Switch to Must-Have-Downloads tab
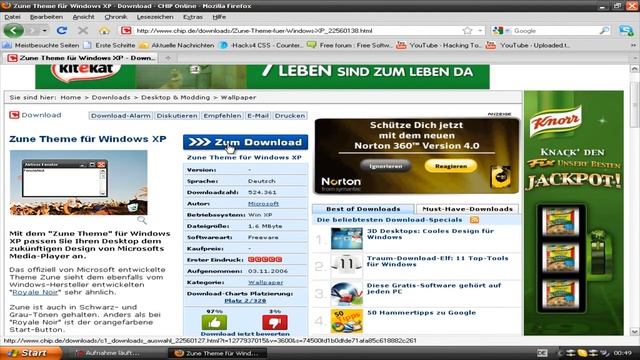The width and height of the screenshot is (640, 360). click(x=467, y=209)
